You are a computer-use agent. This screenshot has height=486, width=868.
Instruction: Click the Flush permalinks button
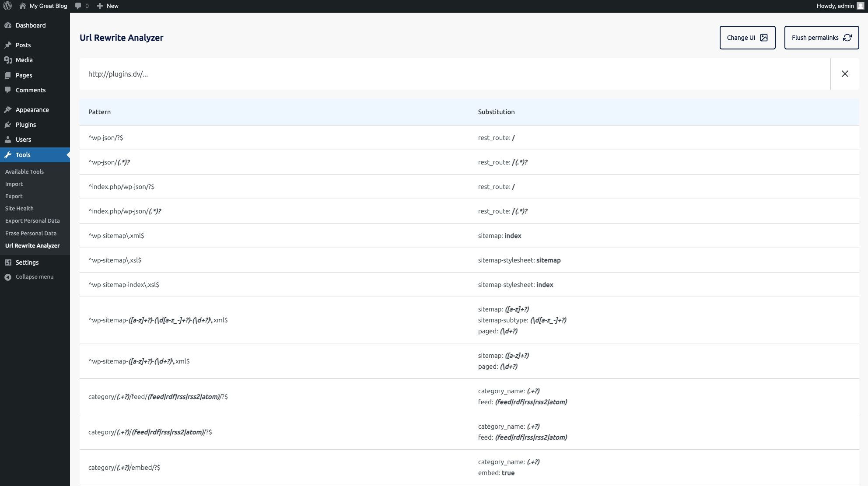(822, 38)
